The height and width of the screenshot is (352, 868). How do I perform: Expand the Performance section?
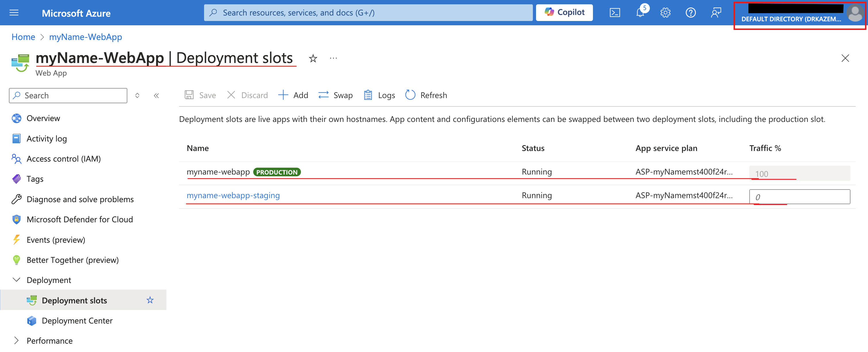[x=16, y=340]
